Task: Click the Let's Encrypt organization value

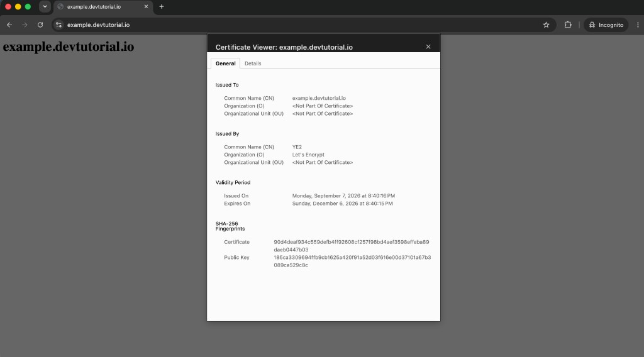Action: pos(308,155)
